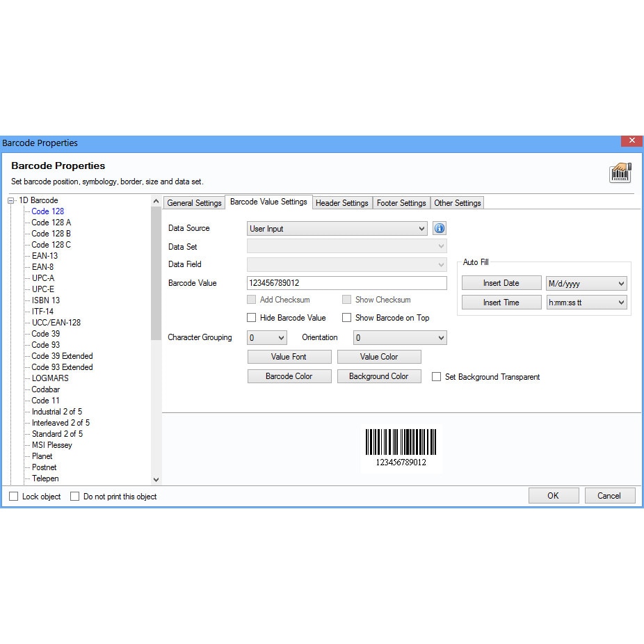Image resolution: width=644 pixels, height=644 pixels.
Task: Click the Insert Time button
Action: click(x=501, y=302)
